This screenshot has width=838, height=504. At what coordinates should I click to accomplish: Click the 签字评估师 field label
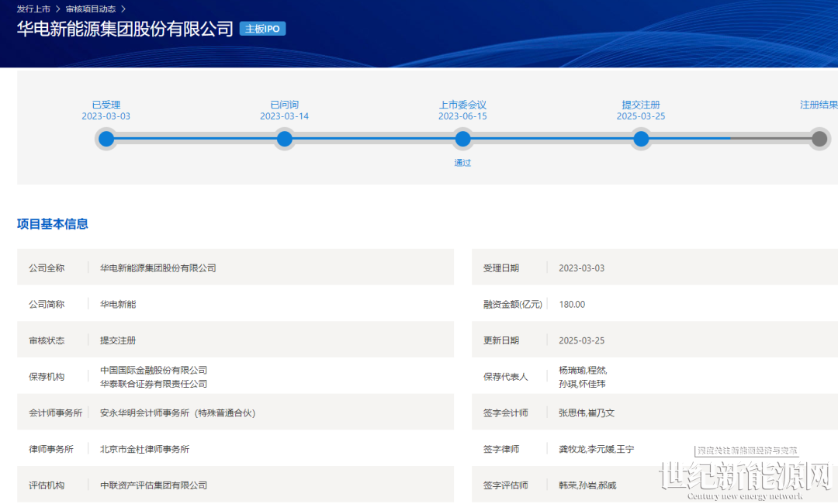(x=506, y=485)
